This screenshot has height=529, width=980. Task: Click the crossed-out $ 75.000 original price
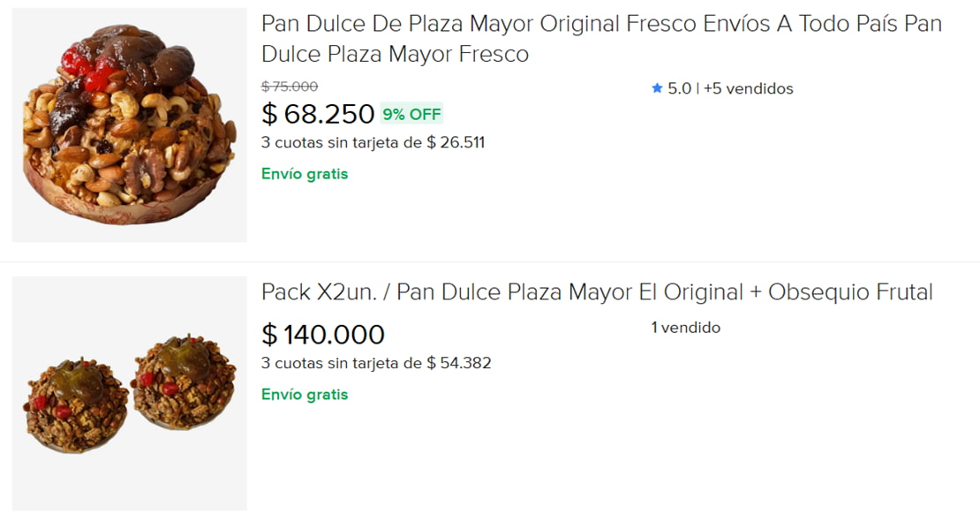click(x=290, y=87)
